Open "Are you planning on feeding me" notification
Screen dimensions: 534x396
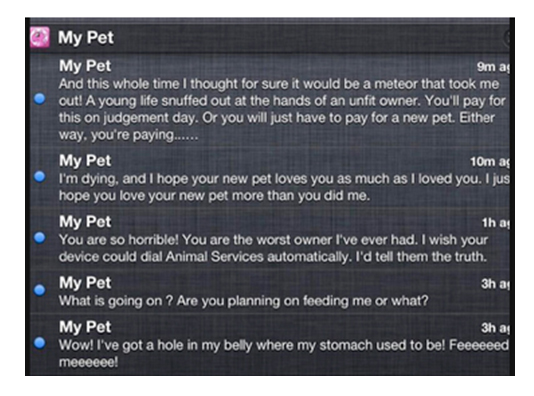244,301
